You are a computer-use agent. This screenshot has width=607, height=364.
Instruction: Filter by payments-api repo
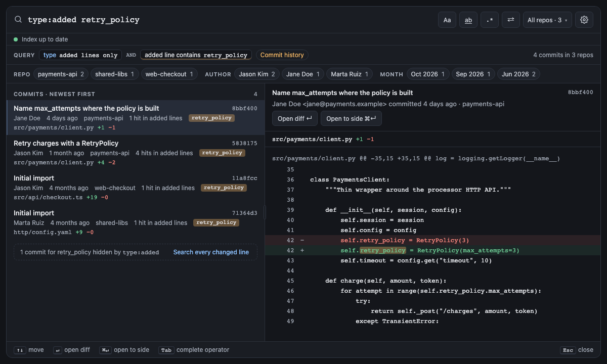(61, 74)
